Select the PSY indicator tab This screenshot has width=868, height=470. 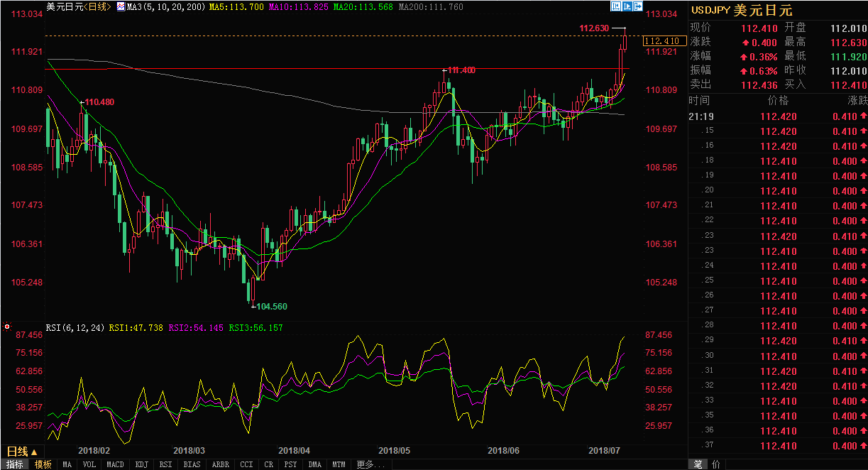291,464
